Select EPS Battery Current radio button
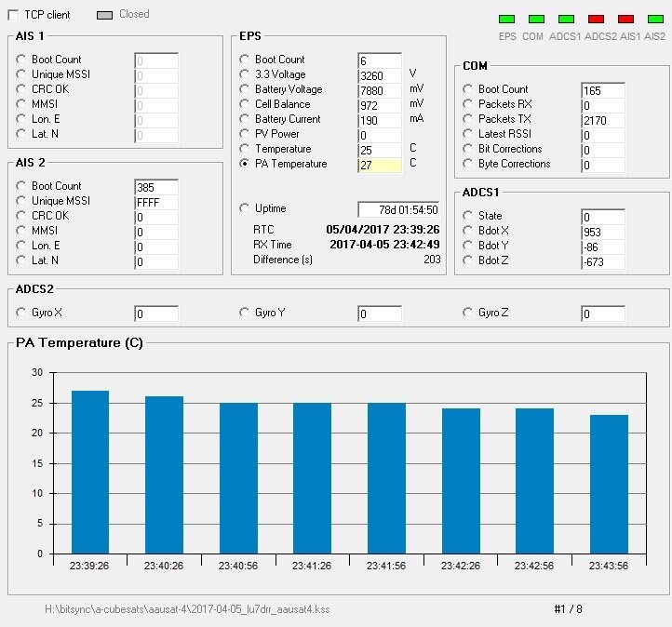This screenshot has height=627, width=672. tap(244, 119)
